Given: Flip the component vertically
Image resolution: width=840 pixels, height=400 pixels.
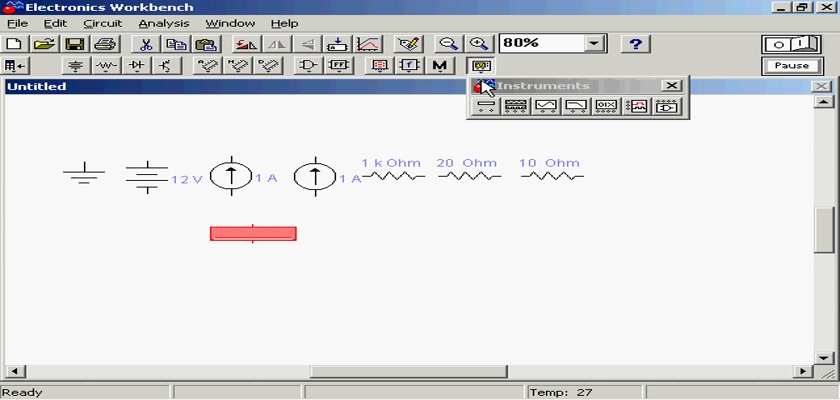Looking at the screenshot, I should pos(307,44).
